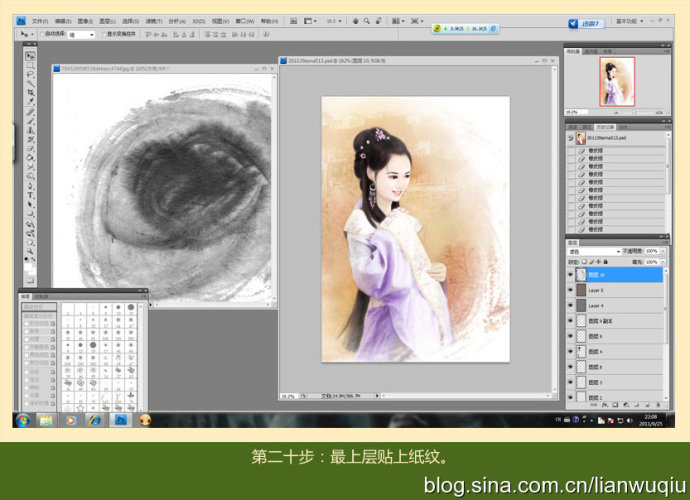Click the lock image pixels brush icon
Viewport: 690px width, 500px height.
pyautogui.click(x=591, y=262)
